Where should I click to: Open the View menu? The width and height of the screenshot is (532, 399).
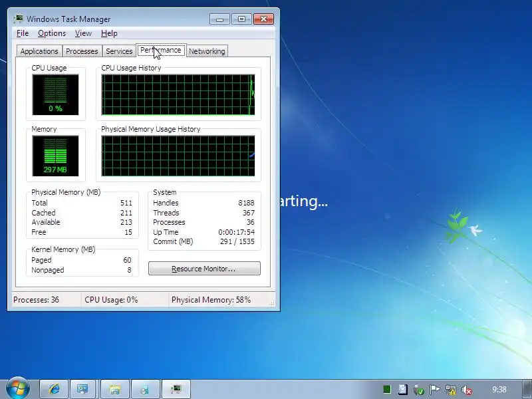click(83, 33)
